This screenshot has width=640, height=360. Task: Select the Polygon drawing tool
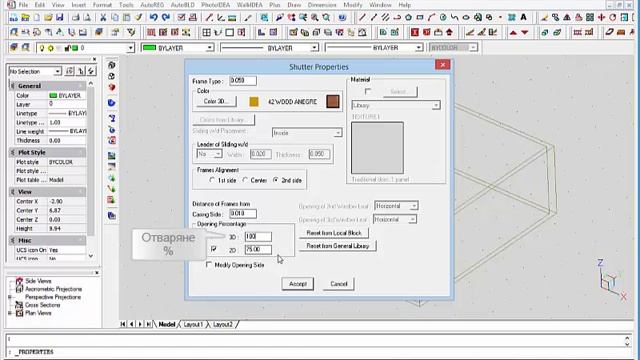pyautogui.click(x=408, y=18)
